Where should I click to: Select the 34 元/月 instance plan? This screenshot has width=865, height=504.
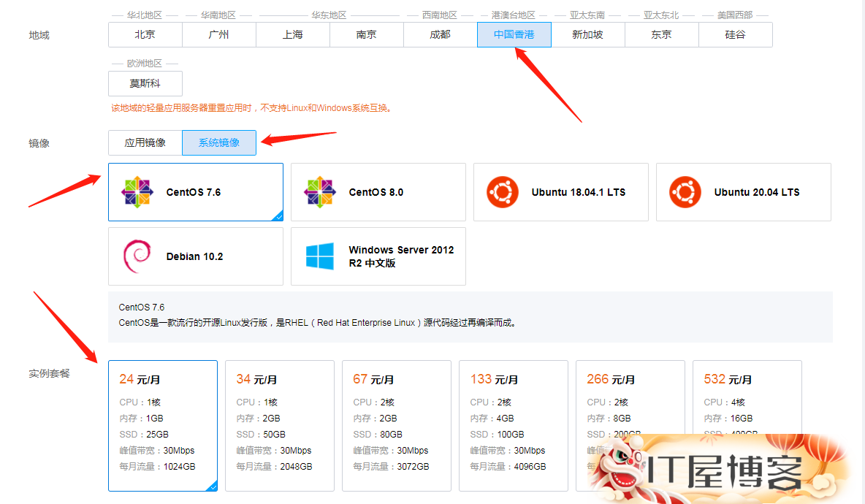click(280, 426)
